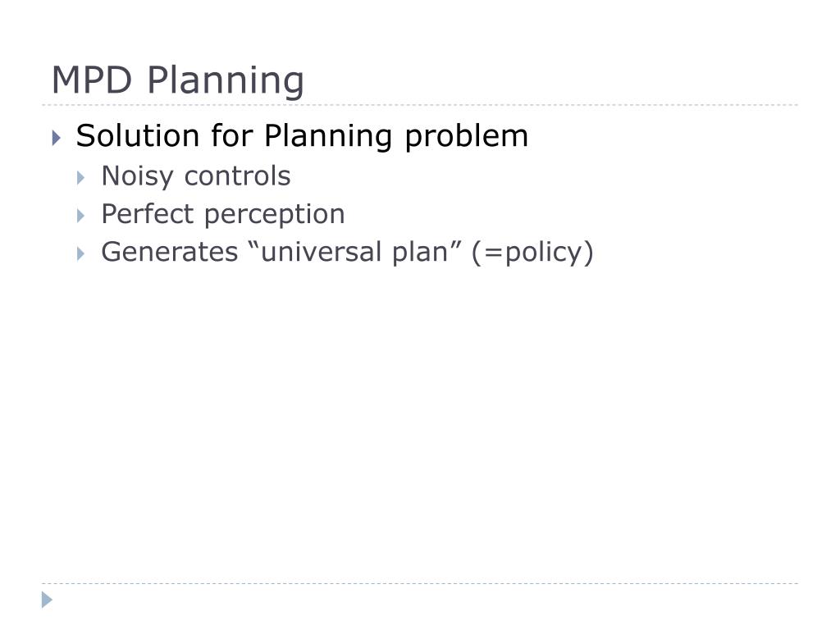Select the word perception

coord(275,216)
